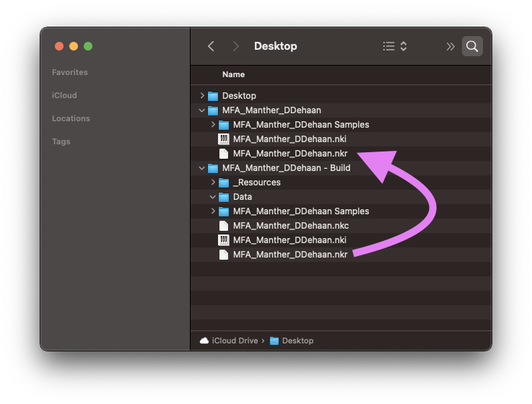The image size is (532, 404).
Task: Click the Favorites sidebar heading
Action: [x=70, y=72]
